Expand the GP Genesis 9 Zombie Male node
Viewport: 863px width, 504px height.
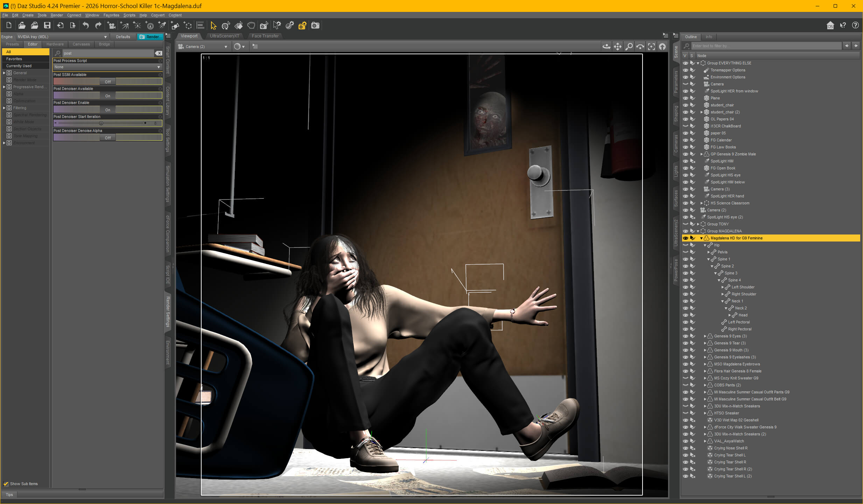pos(701,154)
